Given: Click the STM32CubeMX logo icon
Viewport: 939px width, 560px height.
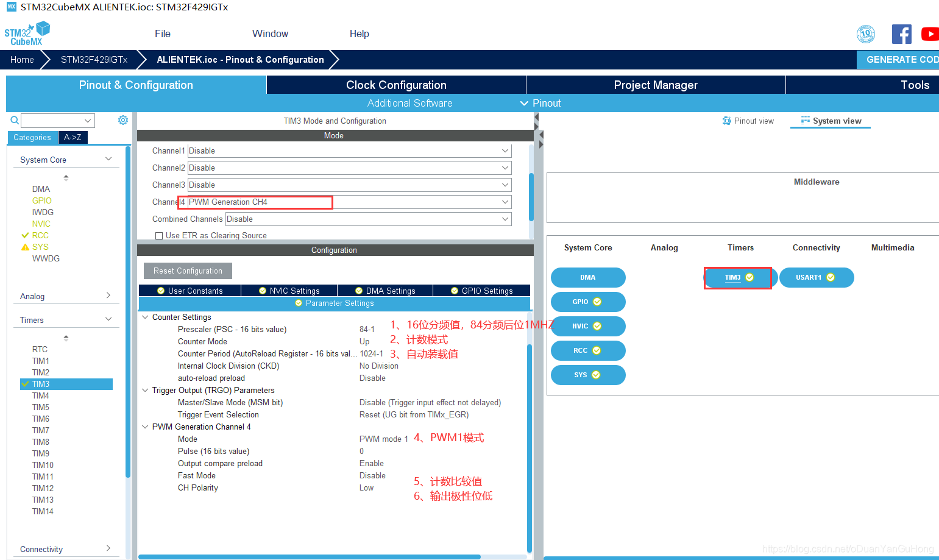Looking at the screenshot, I should (x=27, y=34).
